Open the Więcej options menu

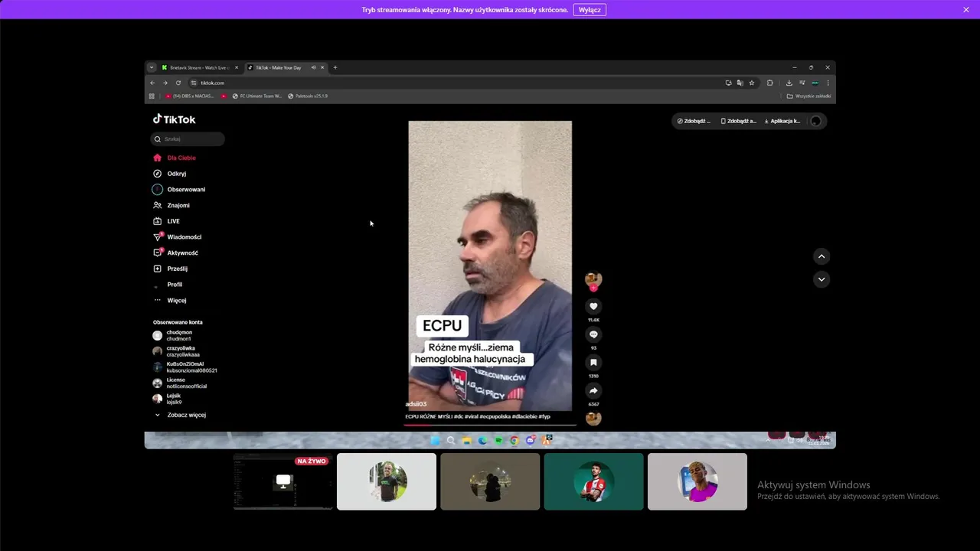tap(170, 300)
